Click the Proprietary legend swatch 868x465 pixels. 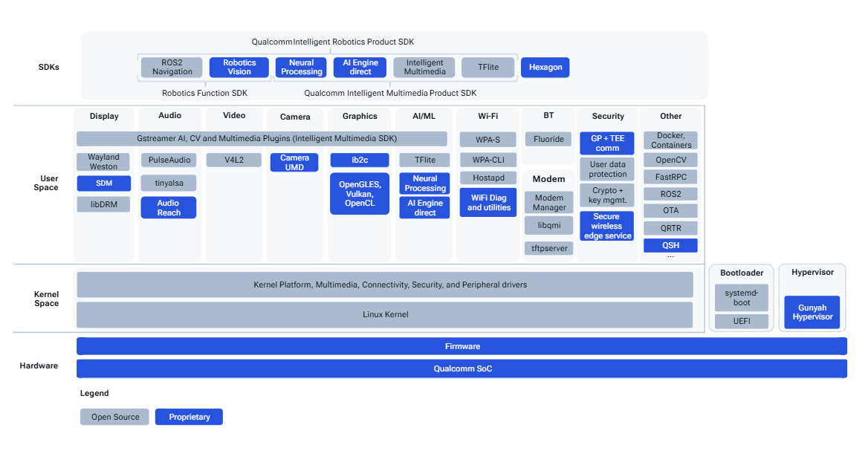(189, 417)
